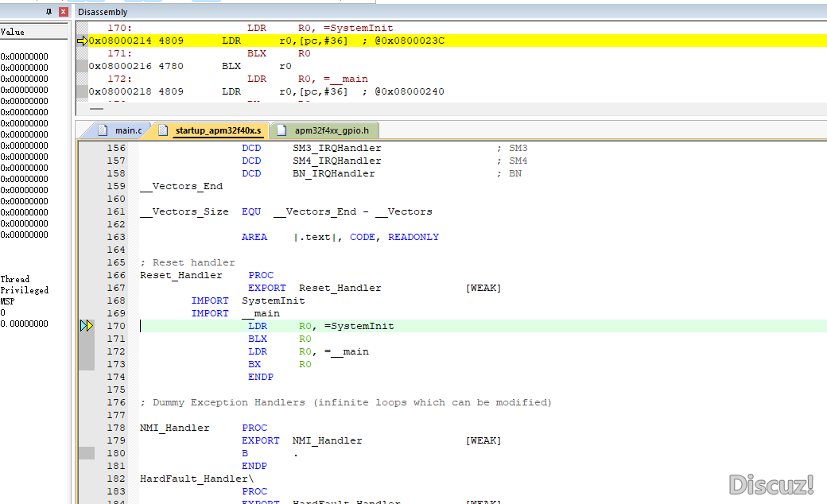Click SM3_IRQHandler entry on line 156
The width and height of the screenshot is (827, 504).
coord(337,148)
